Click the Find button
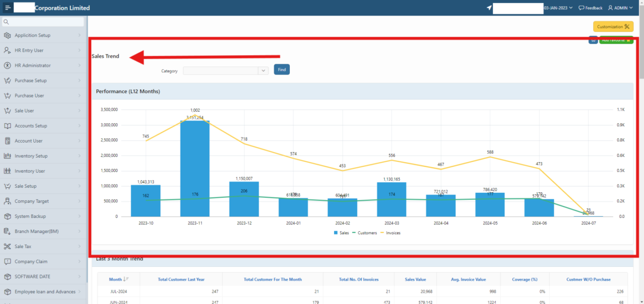Viewport: 644px width, 304px height. (x=282, y=70)
